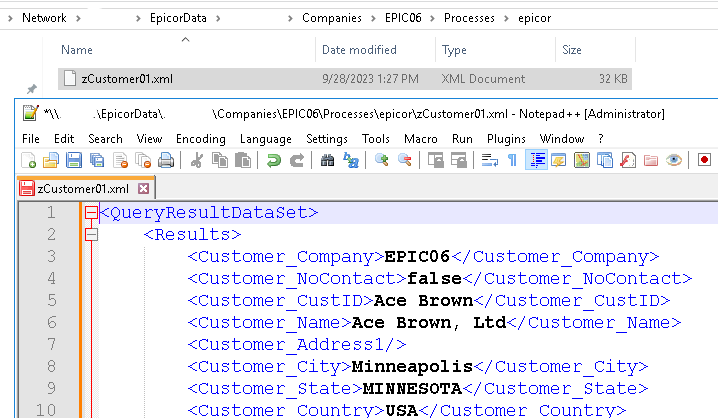Collapse the QueryResultDataSet fold marker
The image size is (718, 418).
pyautogui.click(x=91, y=212)
